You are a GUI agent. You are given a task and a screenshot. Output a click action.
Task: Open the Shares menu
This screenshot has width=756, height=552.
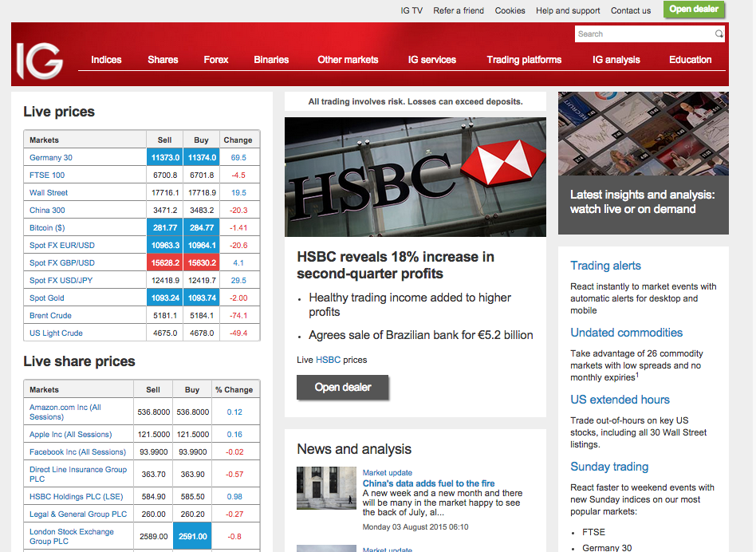163,60
